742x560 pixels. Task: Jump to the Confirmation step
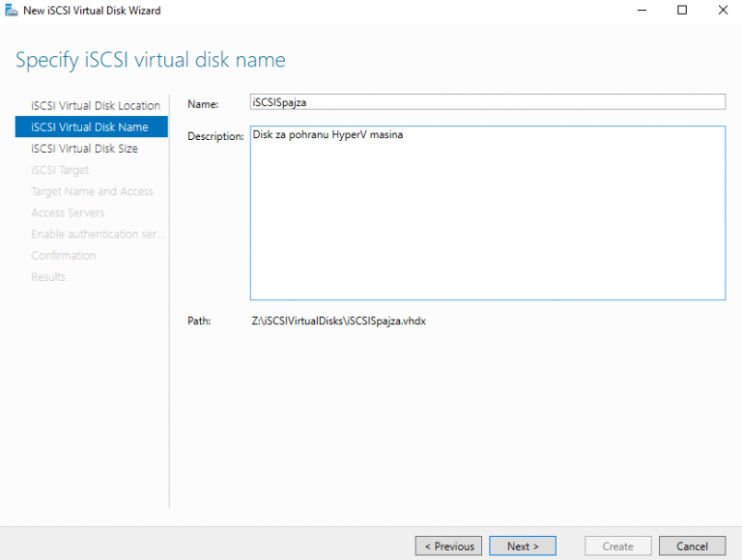tap(64, 256)
